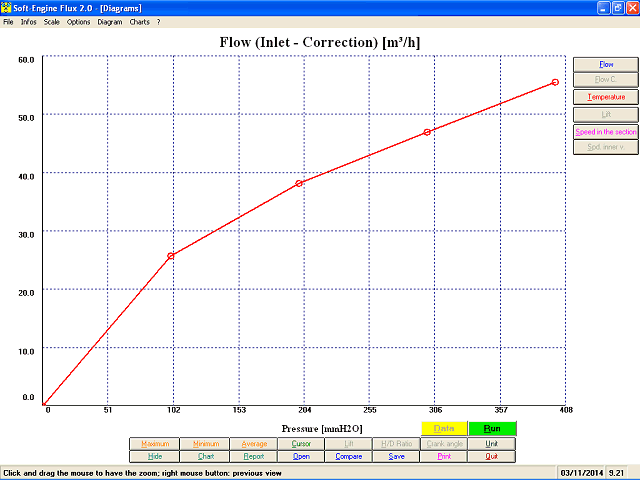Click the Save button
The width and height of the screenshot is (640, 480).
(396, 456)
